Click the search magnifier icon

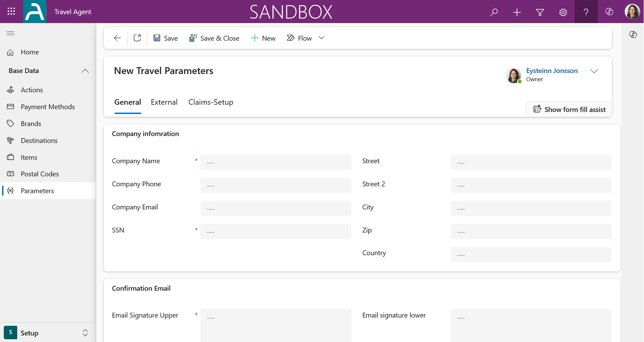tap(494, 12)
